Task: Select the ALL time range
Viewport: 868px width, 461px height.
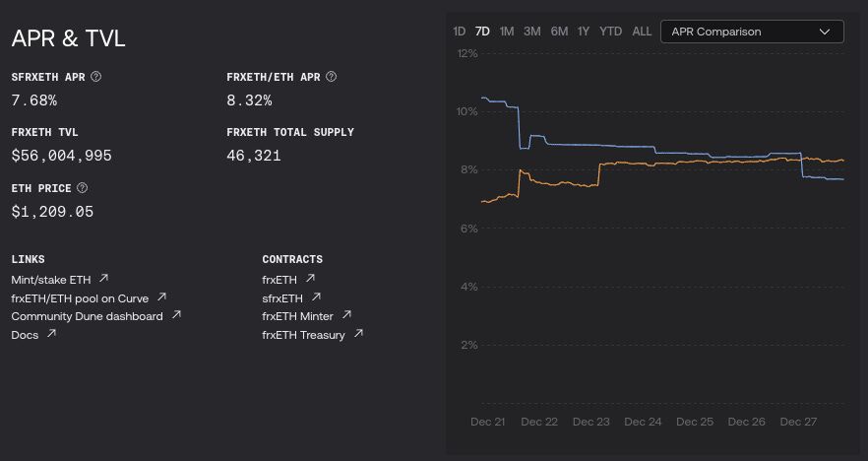Action: pyautogui.click(x=642, y=32)
